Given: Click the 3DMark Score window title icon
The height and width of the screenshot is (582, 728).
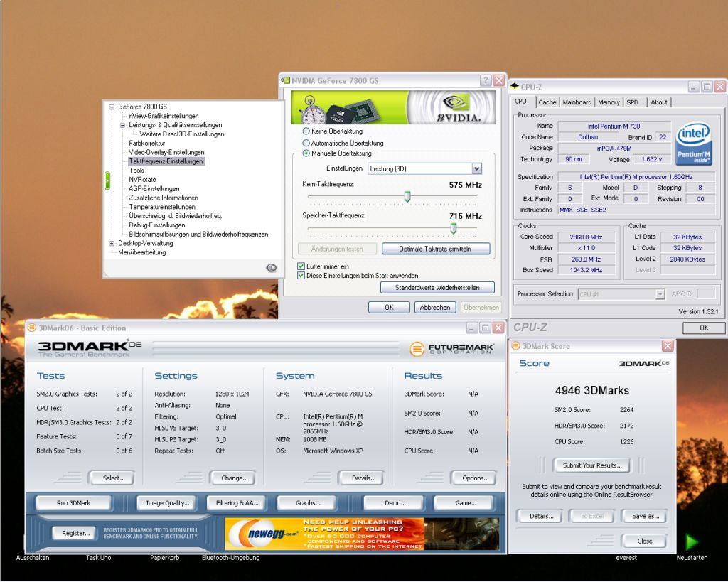Looking at the screenshot, I should [x=515, y=346].
